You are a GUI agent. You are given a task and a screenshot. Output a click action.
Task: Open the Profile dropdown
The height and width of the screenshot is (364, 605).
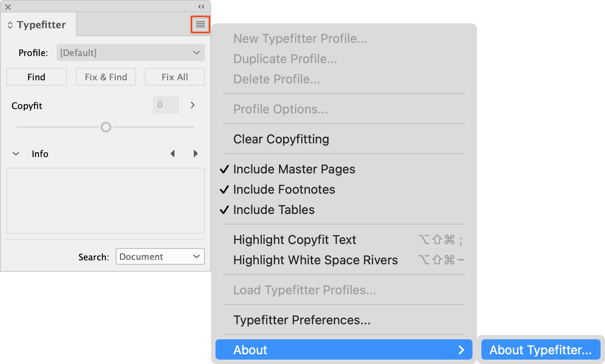[x=131, y=53]
